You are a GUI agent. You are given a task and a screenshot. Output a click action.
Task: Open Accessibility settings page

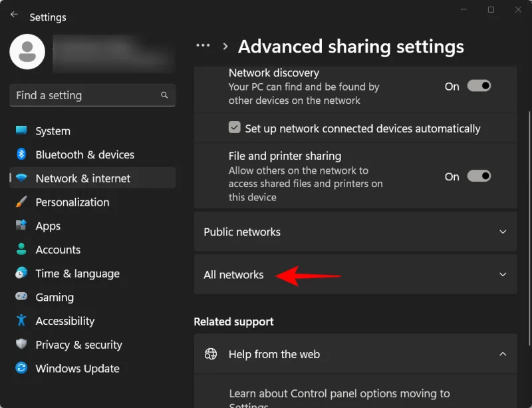coord(92,321)
